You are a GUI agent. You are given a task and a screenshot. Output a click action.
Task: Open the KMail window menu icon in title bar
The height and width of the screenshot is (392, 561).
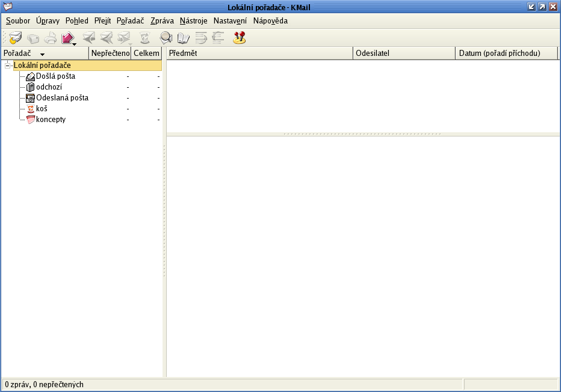(x=7, y=7)
